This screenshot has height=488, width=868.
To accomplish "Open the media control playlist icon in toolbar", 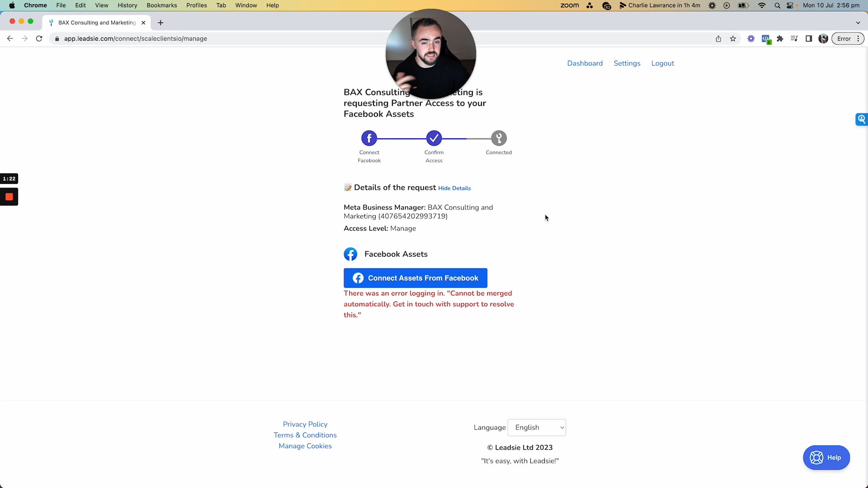I will point(794,38).
